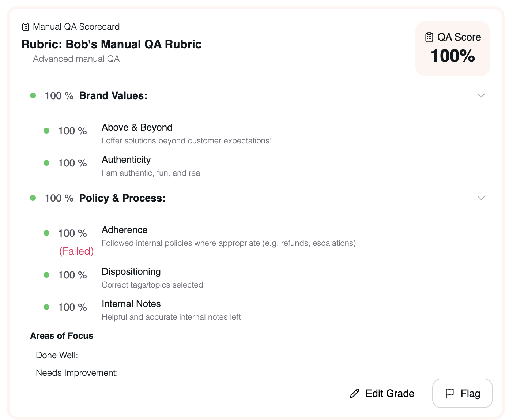The height and width of the screenshot is (420, 509).
Task: Click the Manual QA Scorecard clipboard icon
Action: click(x=26, y=27)
